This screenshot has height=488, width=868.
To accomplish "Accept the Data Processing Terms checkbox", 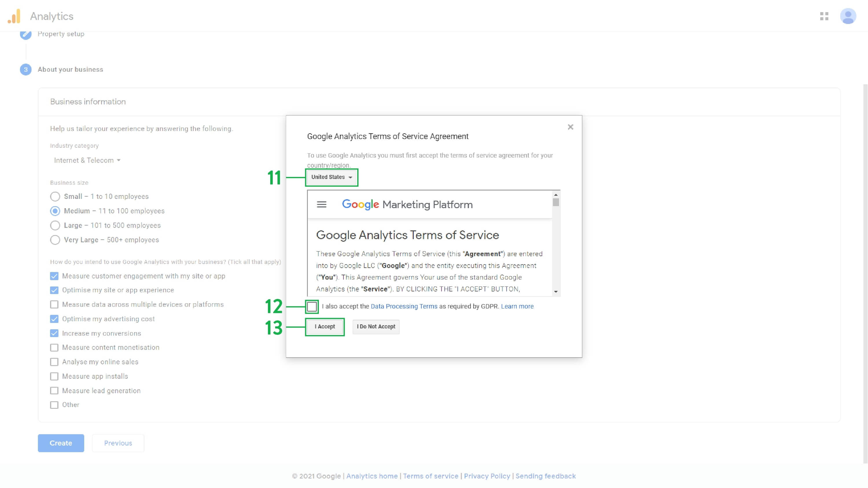I will pyautogui.click(x=311, y=306).
